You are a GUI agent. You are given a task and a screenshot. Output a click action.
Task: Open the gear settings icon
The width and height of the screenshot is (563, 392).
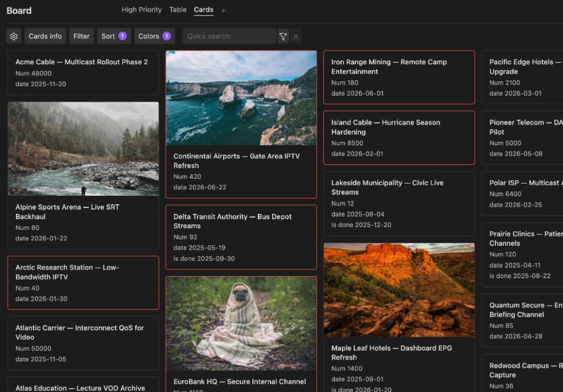click(14, 36)
